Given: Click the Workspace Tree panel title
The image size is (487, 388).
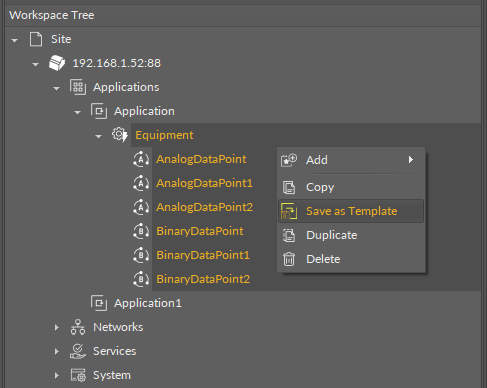Looking at the screenshot, I should point(52,15).
